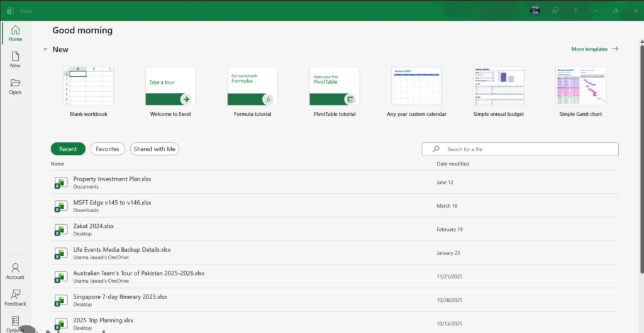Click file icon for Life Events Media Backup
This screenshot has height=333, width=644.
click(x=61, y=253)
